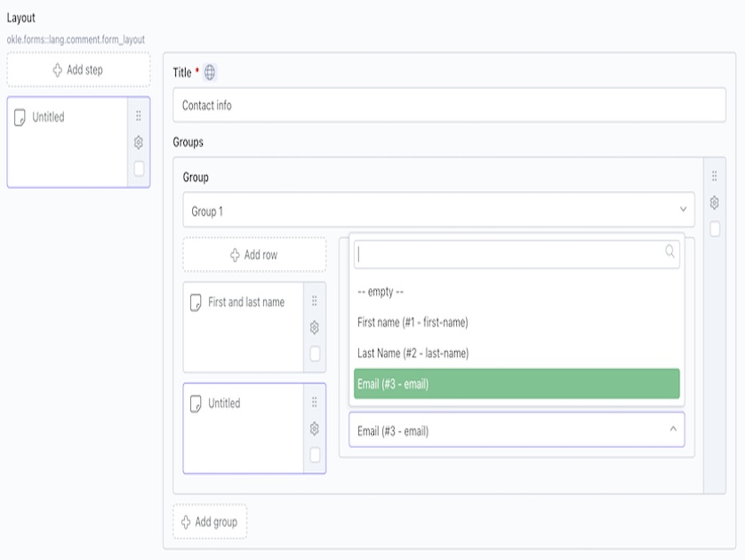The image size is (745, 560).
Task: Focus the Title input containing Contact info
Action: (449, 105)
